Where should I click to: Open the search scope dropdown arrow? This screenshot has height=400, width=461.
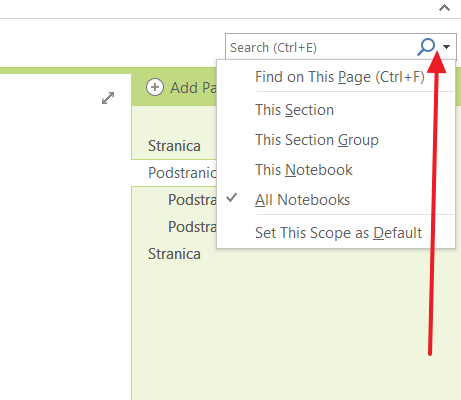447,47
